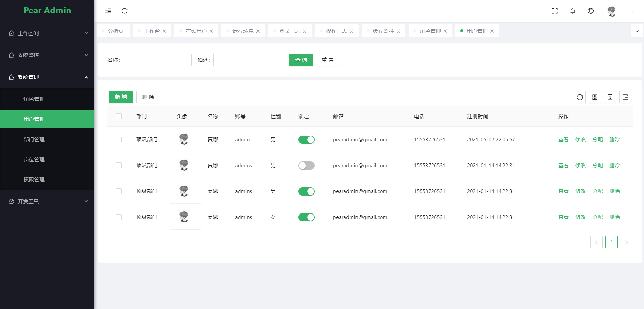Collapse the sidebar with the menu fold icon
The height and width of the screenshot is (309, 644).
(x=108, y=11)
